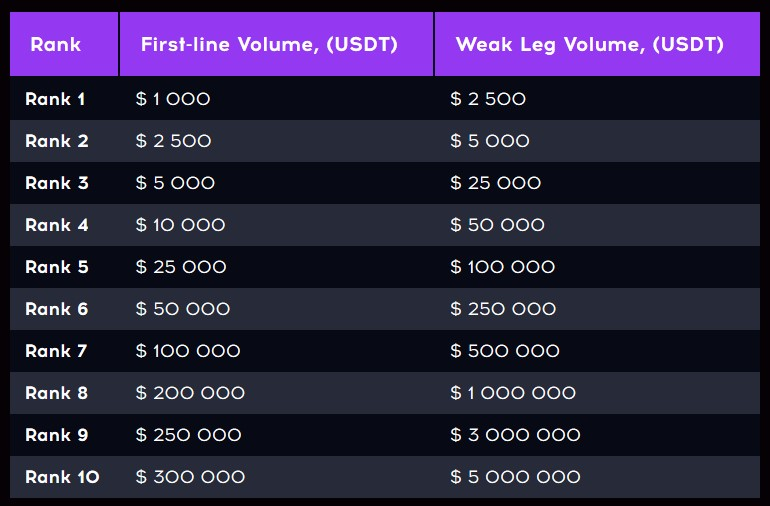This screenshot has width=770, height=506.
Task: Click the $ 300 000 first-line value
Action: (190, 477)
